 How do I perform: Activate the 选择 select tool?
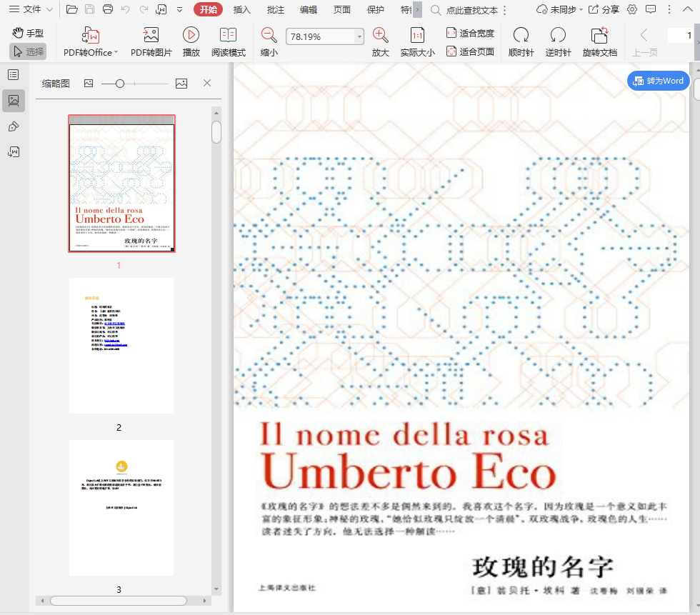coord(28,51)
